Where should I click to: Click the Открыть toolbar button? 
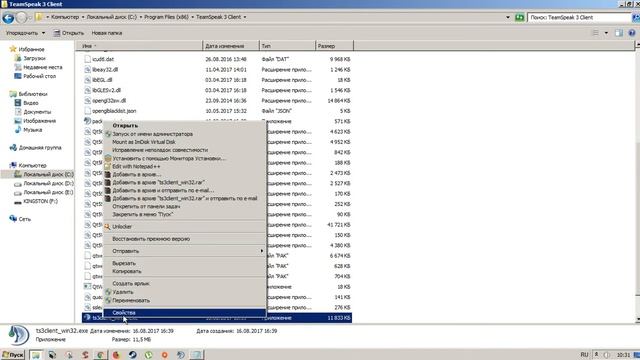click(69, 33)
